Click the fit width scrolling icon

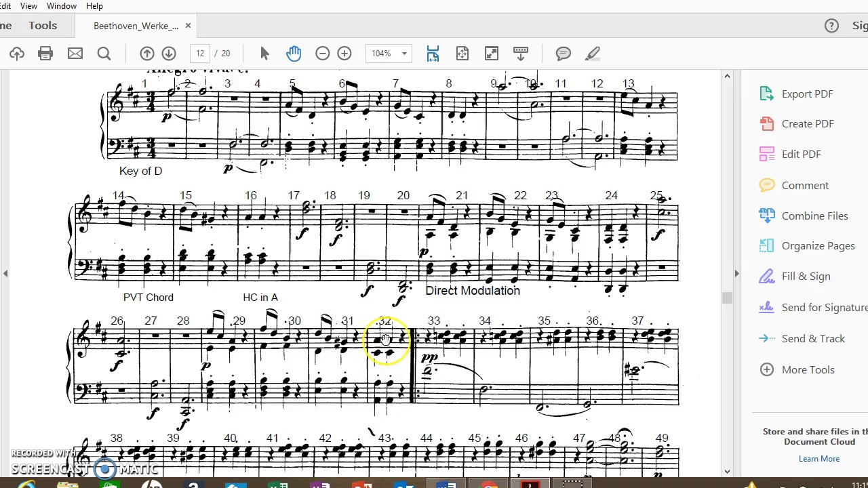point(433,54)
